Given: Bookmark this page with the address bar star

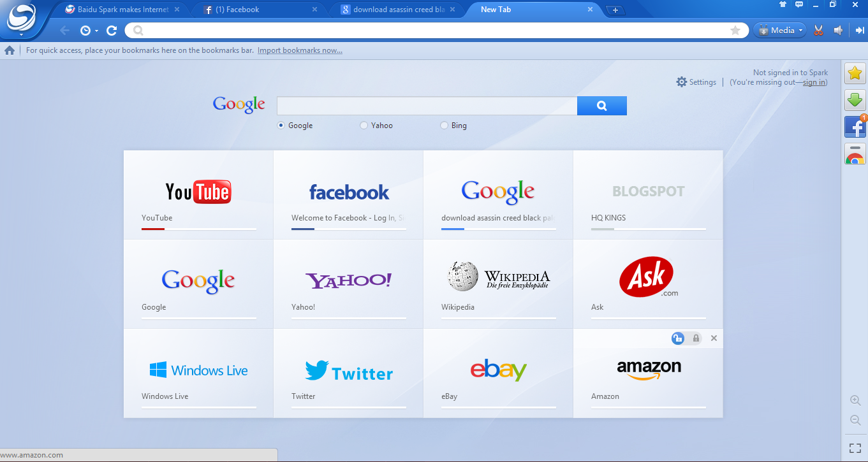Looking at the screenshot, I should pos(735,30).
